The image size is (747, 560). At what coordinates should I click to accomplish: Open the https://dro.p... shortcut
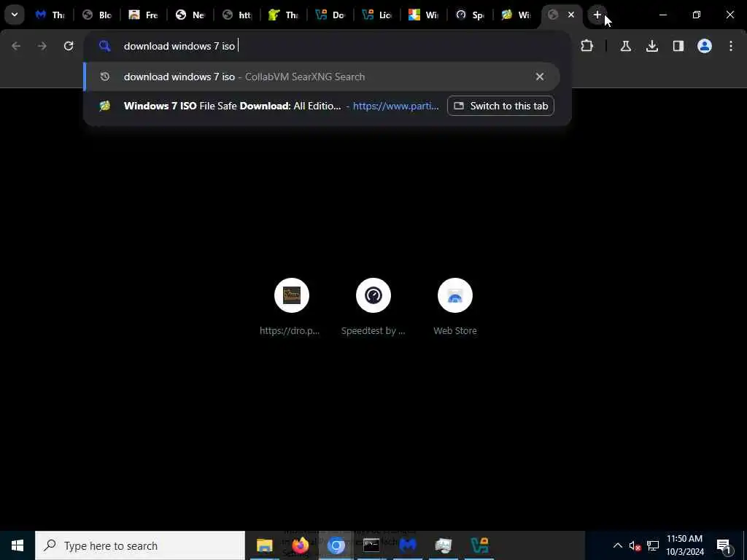(292, 307)
